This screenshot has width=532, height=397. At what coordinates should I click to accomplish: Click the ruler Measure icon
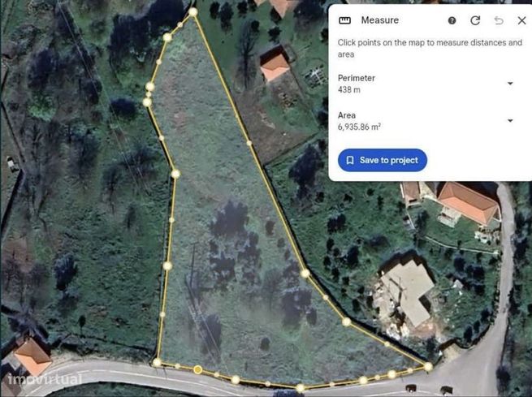[344, 20]
